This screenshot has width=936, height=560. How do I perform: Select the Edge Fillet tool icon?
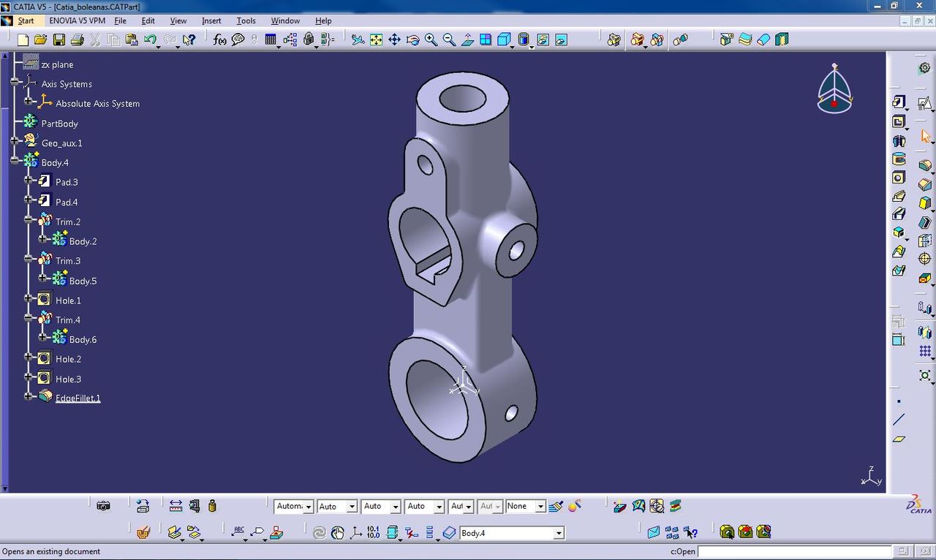tap(924, 165)
